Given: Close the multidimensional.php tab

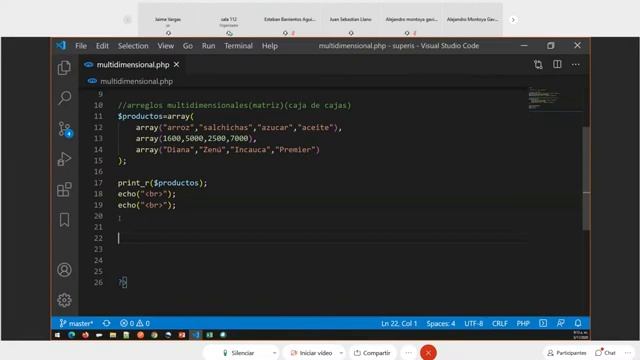Looking at the screenshot, I should coord(176,64).
